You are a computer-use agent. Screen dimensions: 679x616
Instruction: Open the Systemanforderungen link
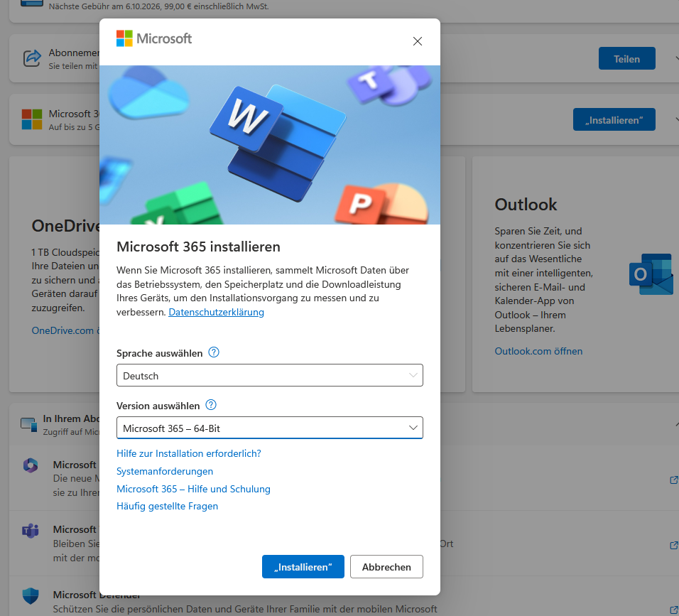(165, 471)
